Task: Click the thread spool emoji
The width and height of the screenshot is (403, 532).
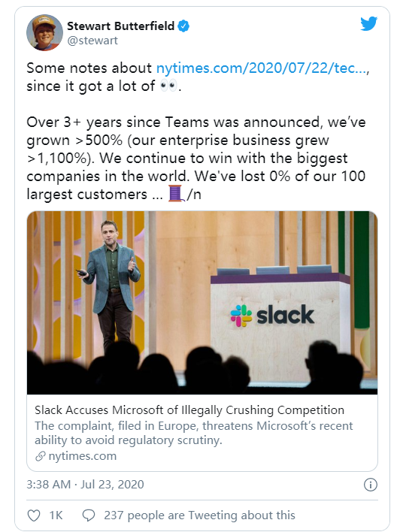Action: (x=176, y=194)
